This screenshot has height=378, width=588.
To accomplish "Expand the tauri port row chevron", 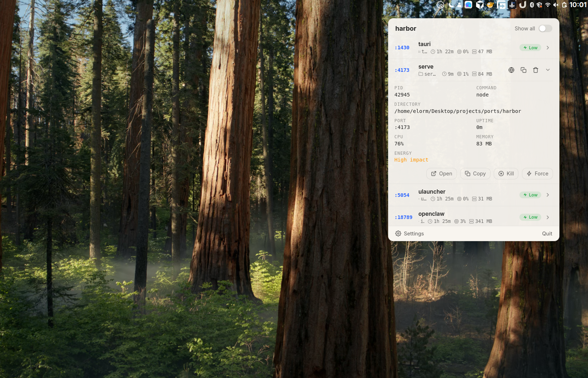I will point(548,48).
